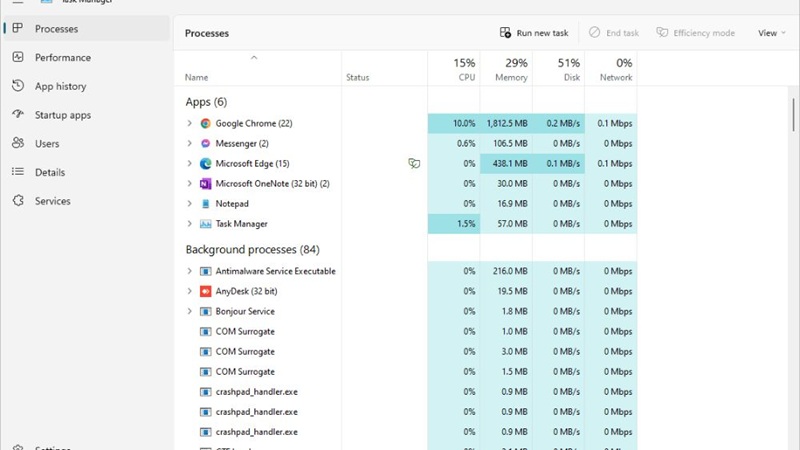Viewport: 800px width, 450px height.
Task: Click the Microsoft Edge process icon
Action: coord(205,163)
